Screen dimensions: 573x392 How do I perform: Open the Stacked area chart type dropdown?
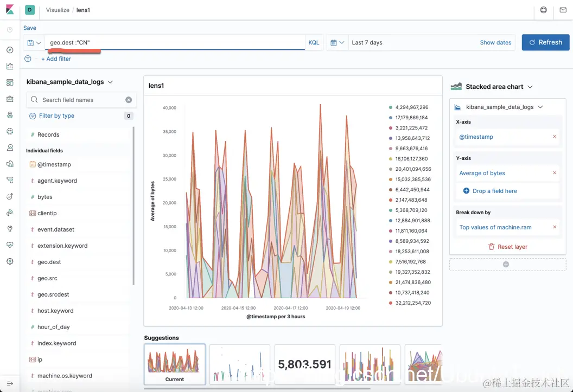[492, 87]
